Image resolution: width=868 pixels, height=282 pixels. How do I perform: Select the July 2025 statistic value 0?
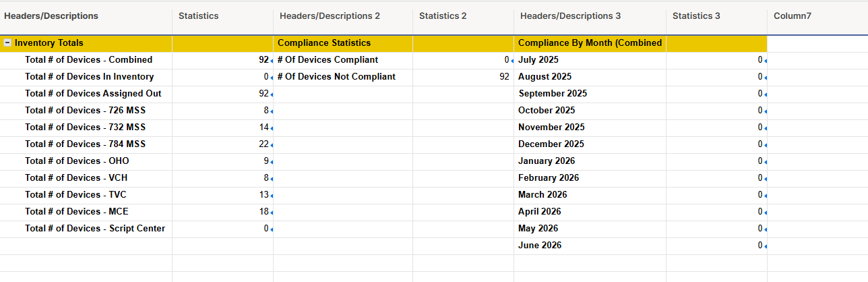click(x=716, y=60)
